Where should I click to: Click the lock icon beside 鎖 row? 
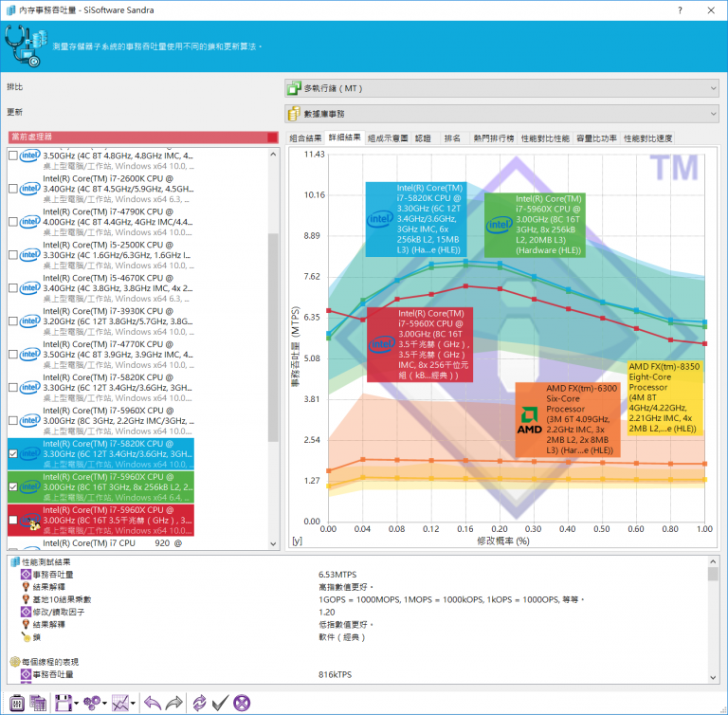tap(26, 637)
